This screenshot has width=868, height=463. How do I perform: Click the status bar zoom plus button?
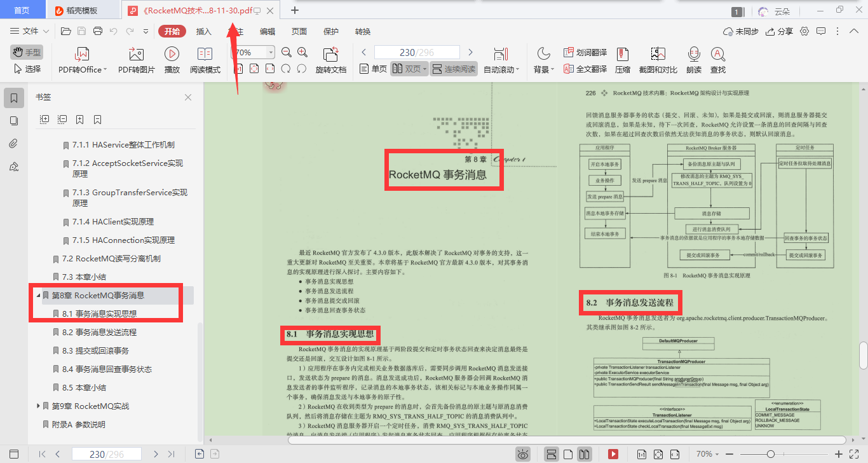coord(839,454)
